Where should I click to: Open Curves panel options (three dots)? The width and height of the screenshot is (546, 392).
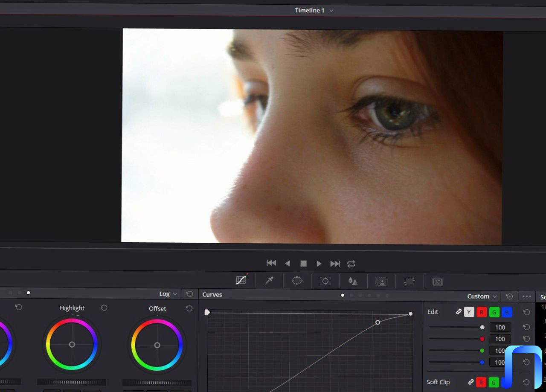[x=527, y=296]
